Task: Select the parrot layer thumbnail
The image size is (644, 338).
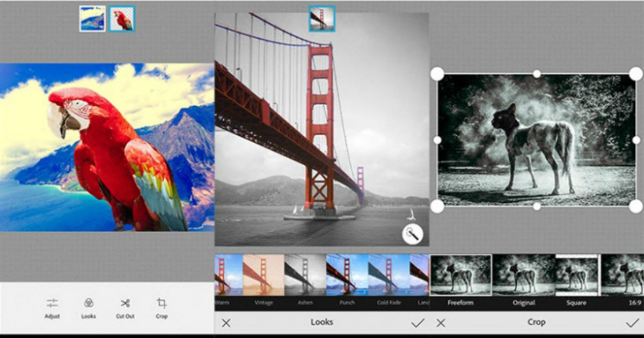Action: pyautogui.click(x=122, y=19)
